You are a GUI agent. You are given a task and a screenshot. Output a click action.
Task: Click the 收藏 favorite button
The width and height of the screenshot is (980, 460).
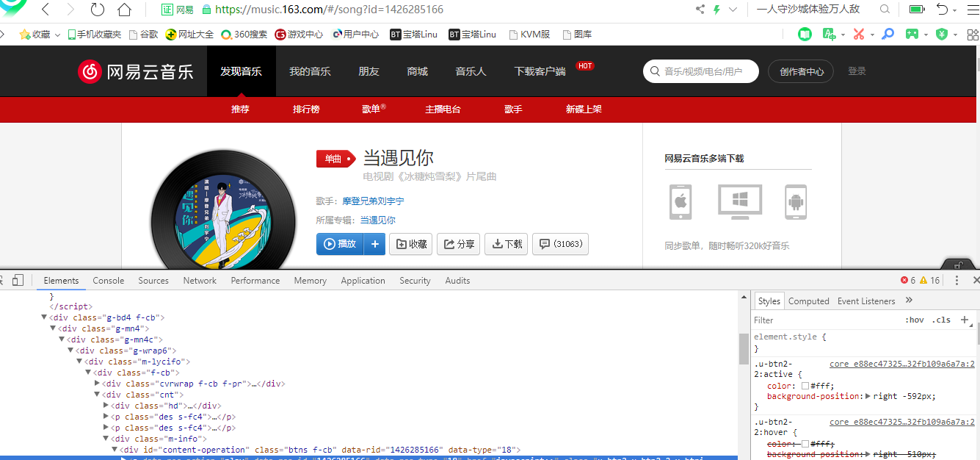pyautogui.click(x=411, y=244)
